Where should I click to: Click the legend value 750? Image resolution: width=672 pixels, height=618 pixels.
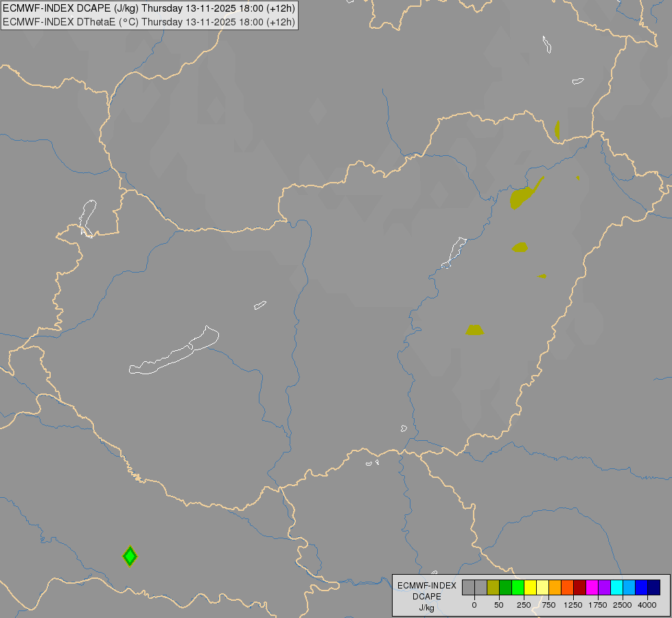[548, 605]
